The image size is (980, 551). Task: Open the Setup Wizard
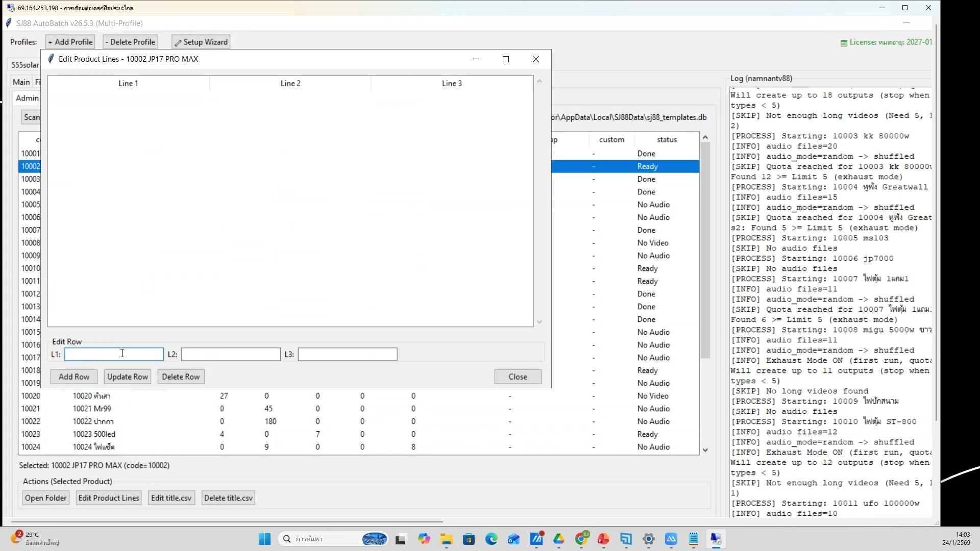(200, 41)
